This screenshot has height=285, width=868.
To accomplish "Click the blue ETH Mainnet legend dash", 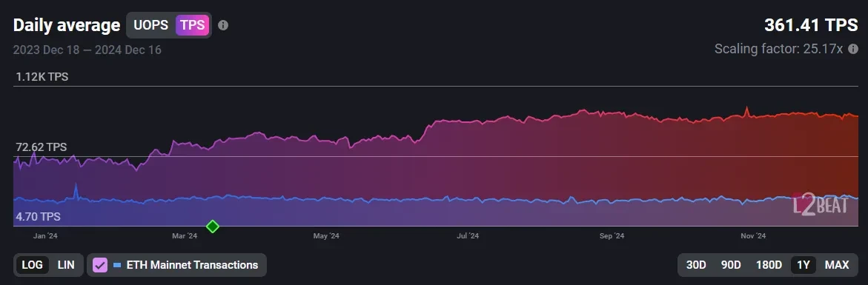I will pyautogui.click(x=117, y=265).
